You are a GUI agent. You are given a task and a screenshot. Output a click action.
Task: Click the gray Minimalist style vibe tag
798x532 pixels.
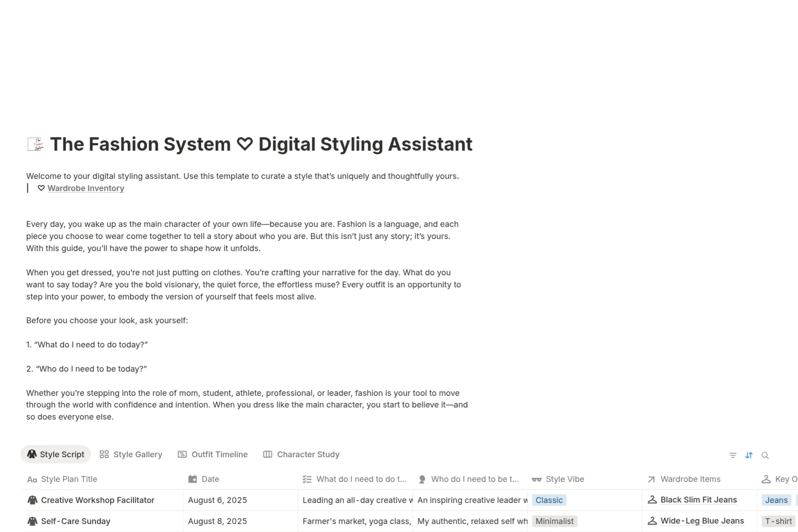pyautogui.click(x=554, y=521)
